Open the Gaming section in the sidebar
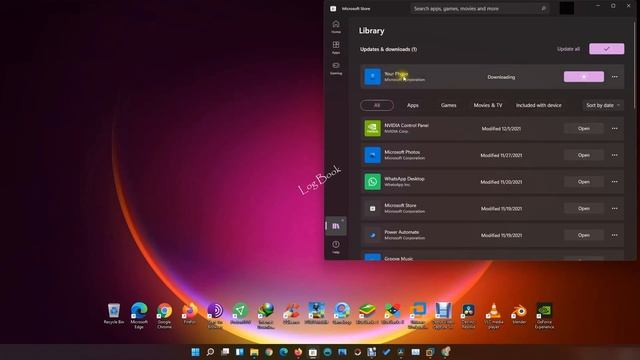Image resolution: width=640 pixels, height=360 pixels. pyautogui.click(x=336, y=68)
